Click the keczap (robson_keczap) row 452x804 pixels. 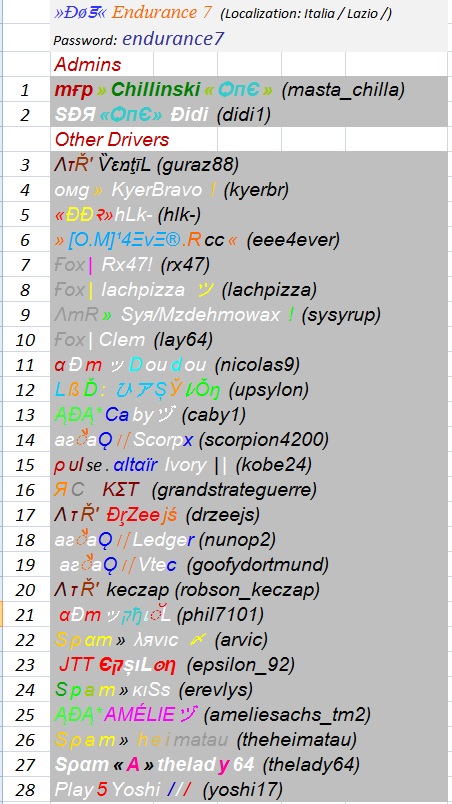click(x=249, y=590)
